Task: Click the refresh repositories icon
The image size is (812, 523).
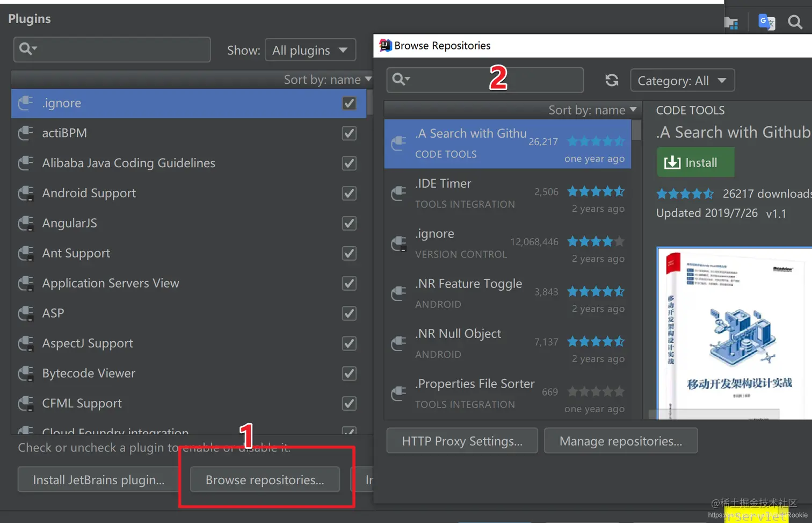Action: (x=612, y=81)
